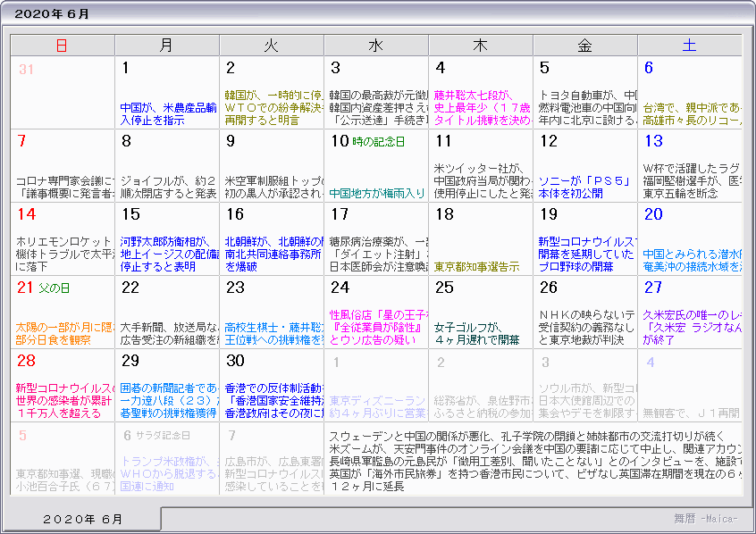Click the June 4 藤井聡太七段 news entry

481,106
